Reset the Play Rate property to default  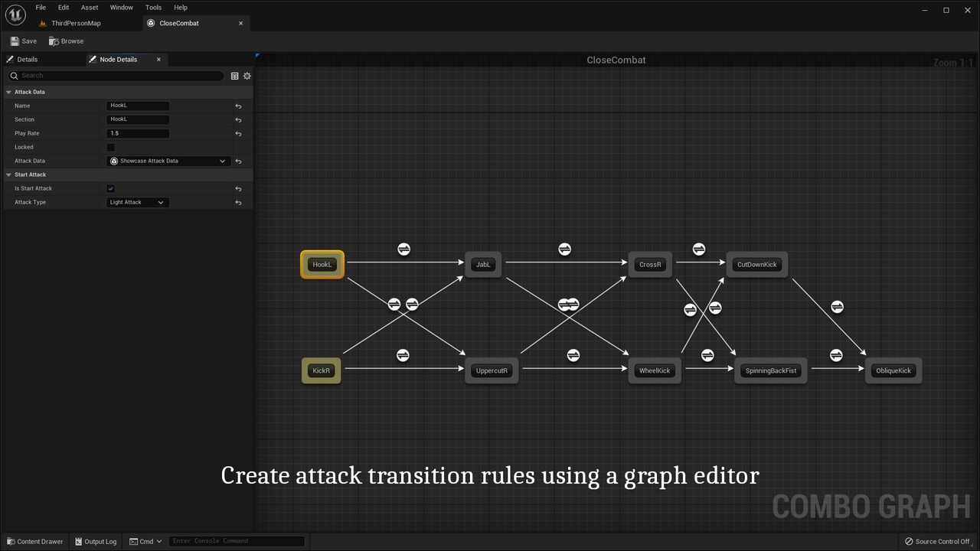238,134
